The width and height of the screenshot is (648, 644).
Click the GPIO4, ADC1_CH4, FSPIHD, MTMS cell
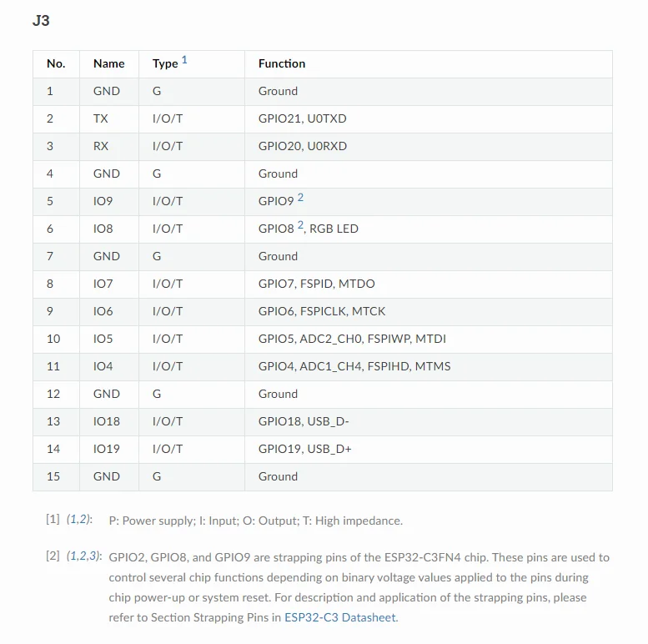click(x=354, y=366)
